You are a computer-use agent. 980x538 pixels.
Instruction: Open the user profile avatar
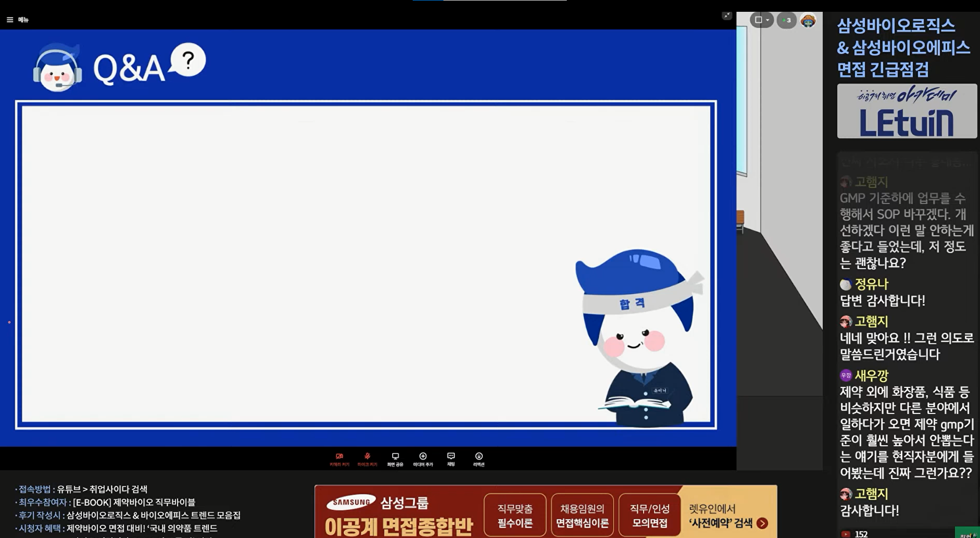pos(808,20)
